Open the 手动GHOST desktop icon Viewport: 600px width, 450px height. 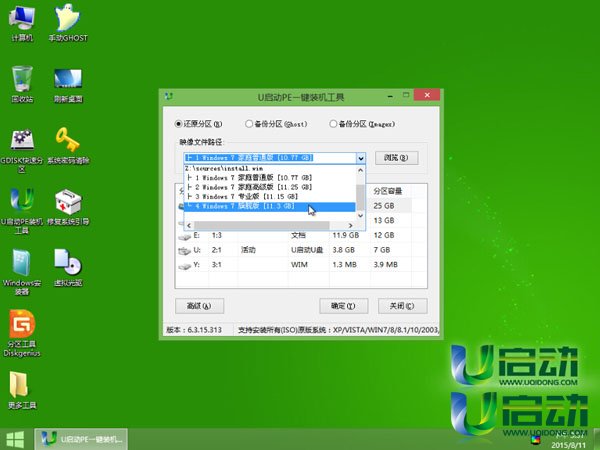[x=68, y=23]
